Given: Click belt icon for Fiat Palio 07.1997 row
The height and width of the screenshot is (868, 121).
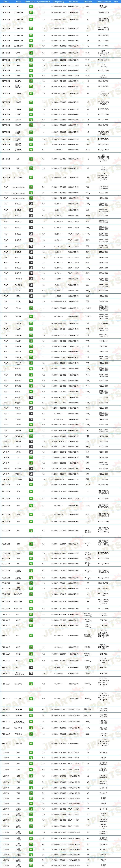Looking at the screenshot, I should click(x=31, y=308).
